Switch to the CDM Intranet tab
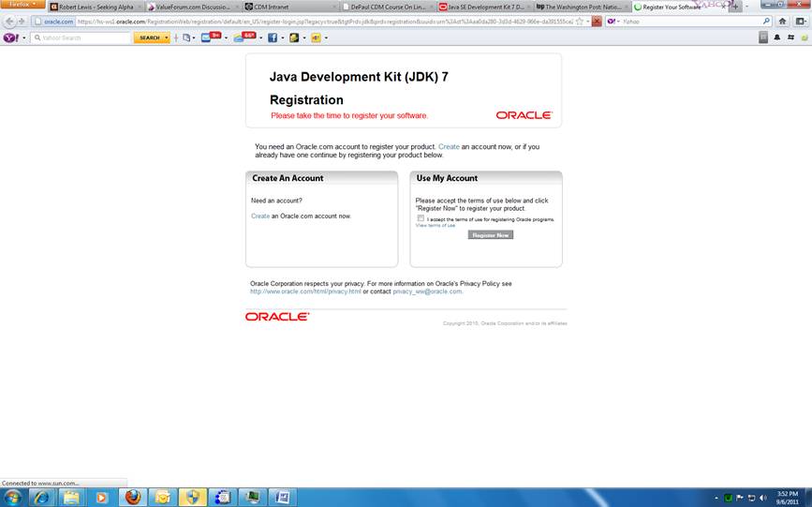 (x=290, y=7)
